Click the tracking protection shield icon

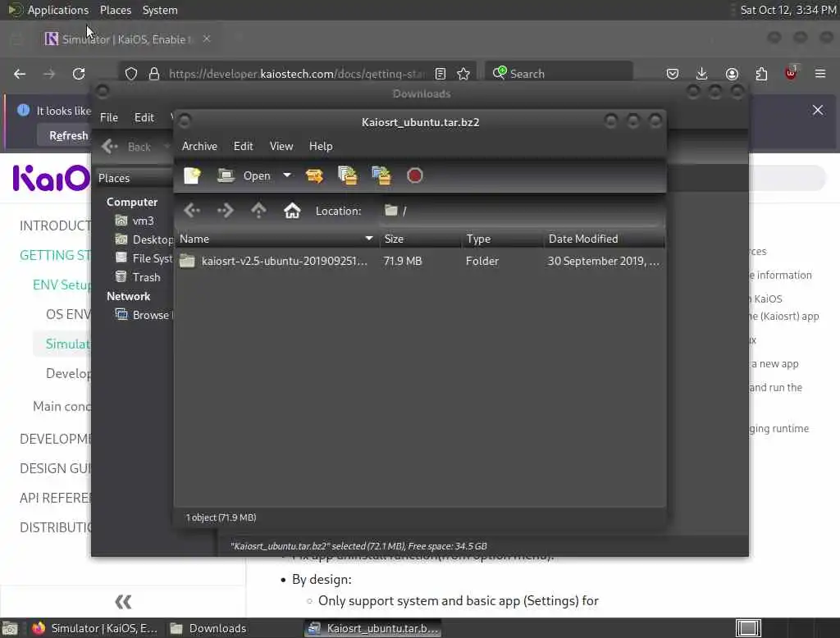(131, 74)
